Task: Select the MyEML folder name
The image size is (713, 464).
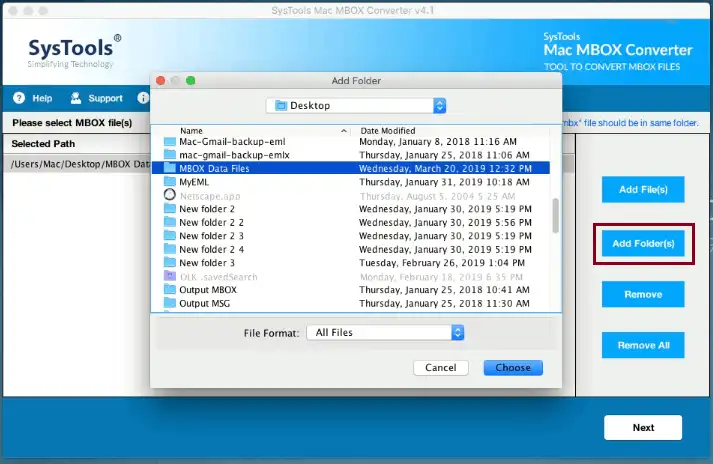Action: tap(194, 182)
